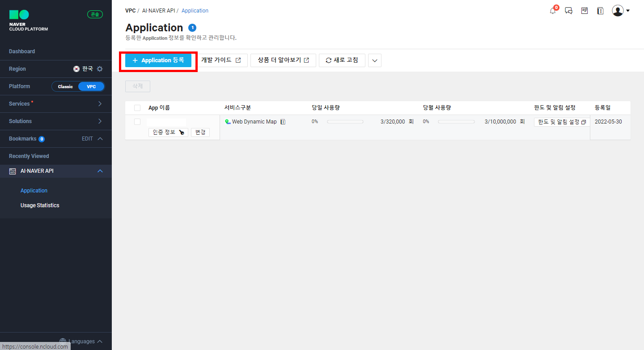
Task: Click EDIT next to Bookmarks
Action: click(87, 139)
